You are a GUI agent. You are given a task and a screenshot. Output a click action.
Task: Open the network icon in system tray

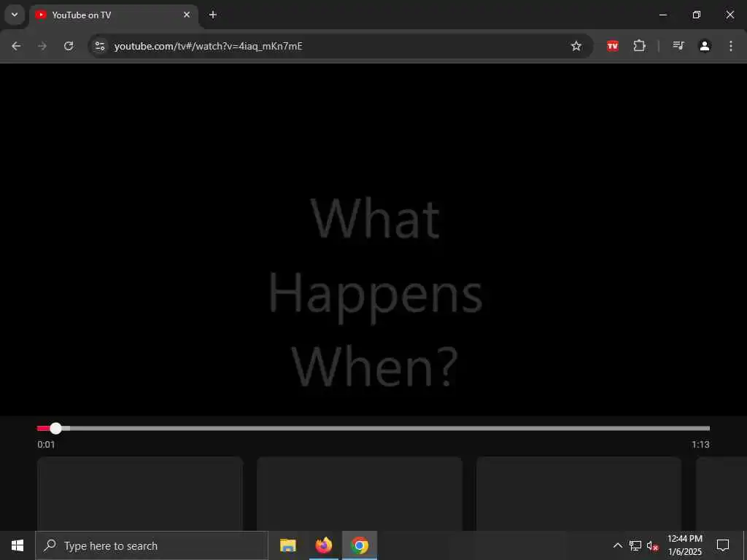635,545
